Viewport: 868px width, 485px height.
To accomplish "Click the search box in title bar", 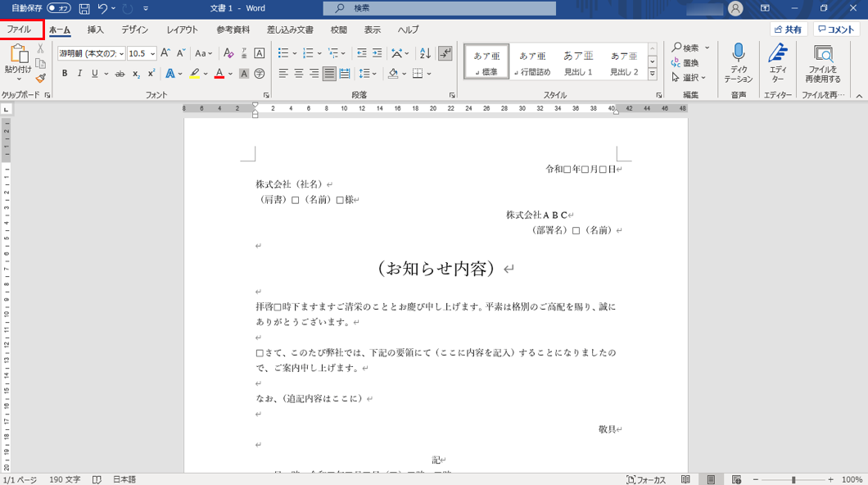I will [x=440, y=8].
